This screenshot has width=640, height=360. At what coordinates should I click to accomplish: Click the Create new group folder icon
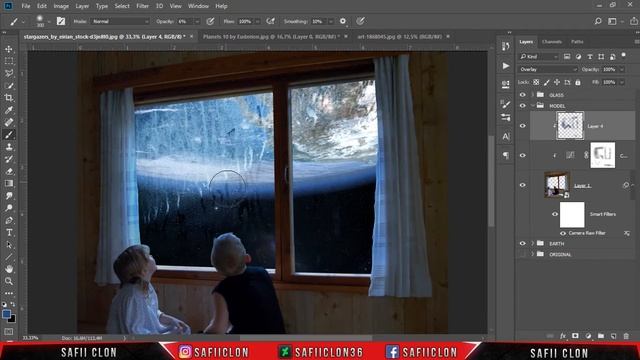pos(601,336)
